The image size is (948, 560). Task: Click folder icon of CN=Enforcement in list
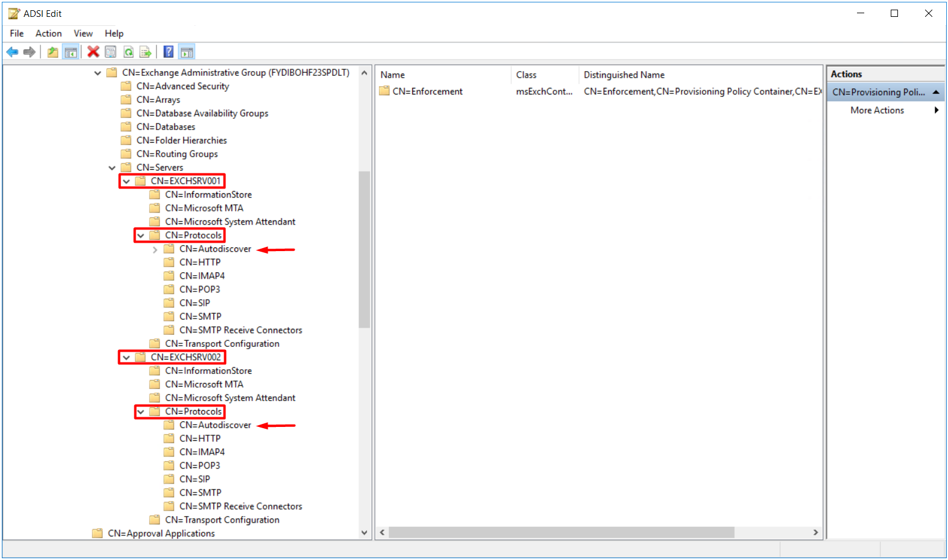[x=385, y=91]
